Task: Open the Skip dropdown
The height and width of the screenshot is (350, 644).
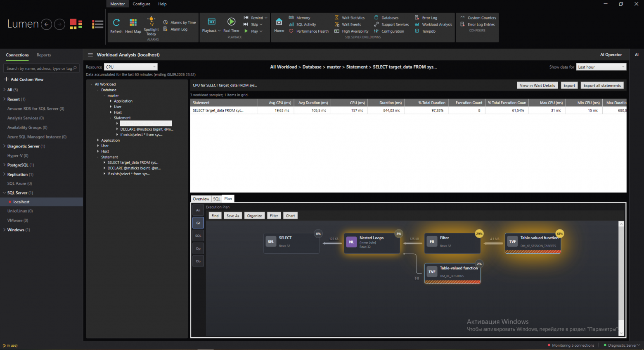Action: coord(253,24)
